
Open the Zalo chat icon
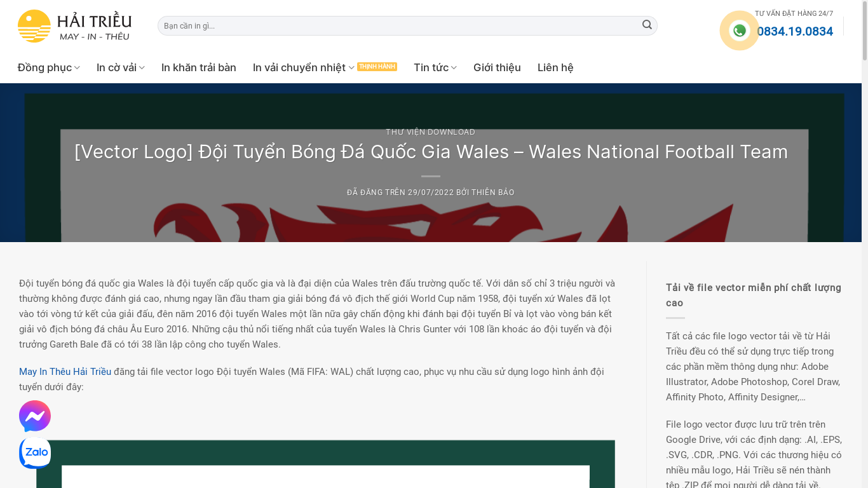35,452
